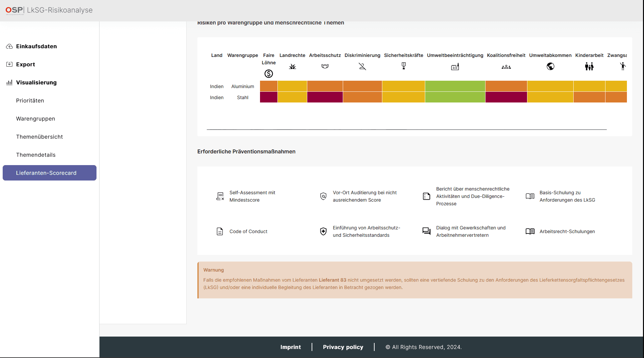Image resolution: width=644 pixels, height=358 pixels.
Task: Click the Kinderarbeit family icon
Action: [589, 66]
